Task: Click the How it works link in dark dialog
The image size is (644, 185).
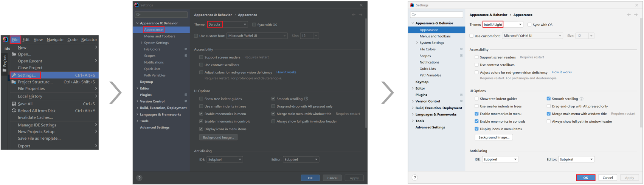Action: pos(286,72)
